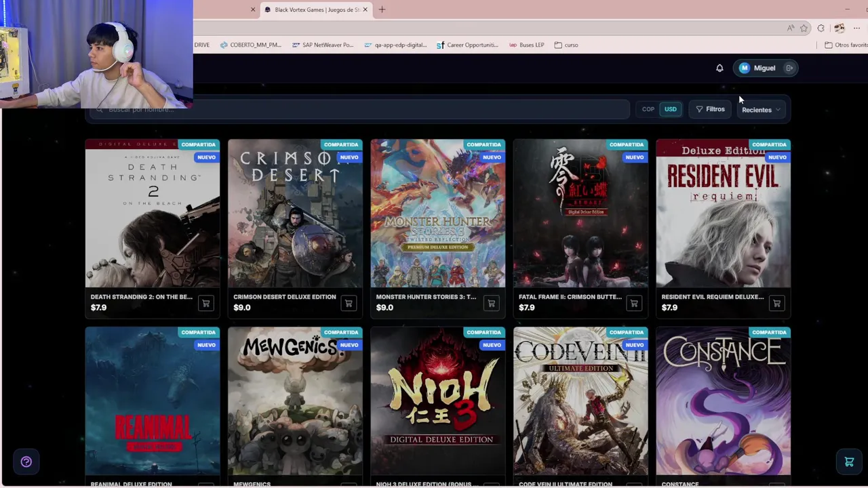Add Resident Evil Requiem Deluxe to cart
The height and width of the screenshot is (488, 868).
pyautogui.click(x=776, y=303)
